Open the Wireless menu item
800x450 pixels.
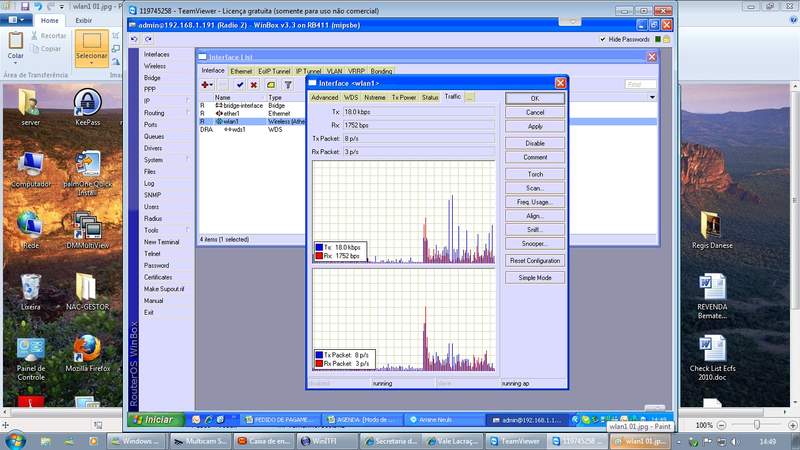coord(155,66)
